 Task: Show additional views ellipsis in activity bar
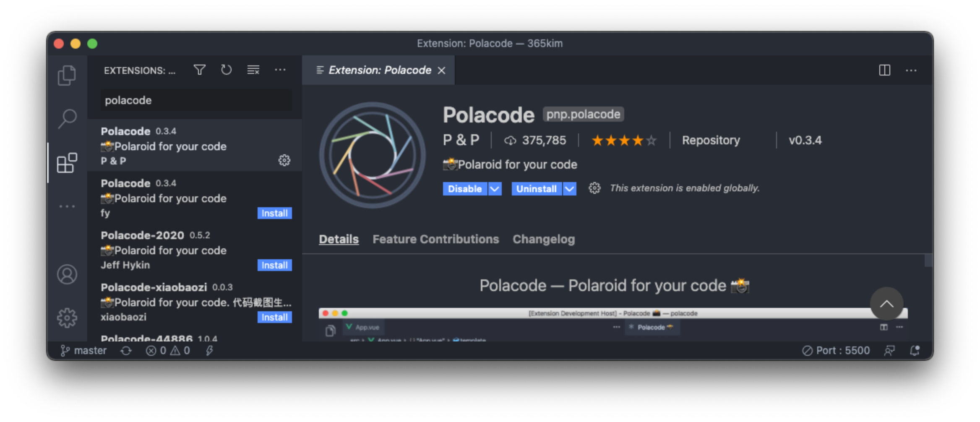point(67,206)
